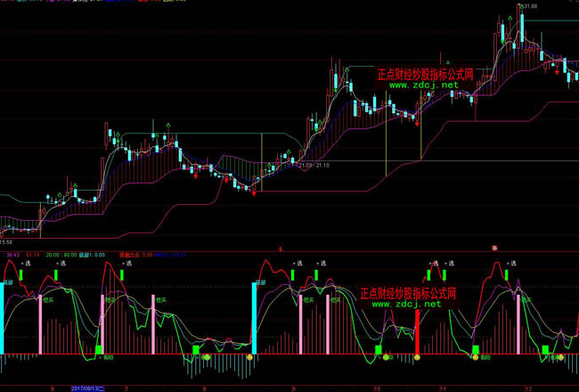Viewport: 579px width, 392px height.
Task: Click the rightmost green square in the indicator panel
Action: click(546, 350)
